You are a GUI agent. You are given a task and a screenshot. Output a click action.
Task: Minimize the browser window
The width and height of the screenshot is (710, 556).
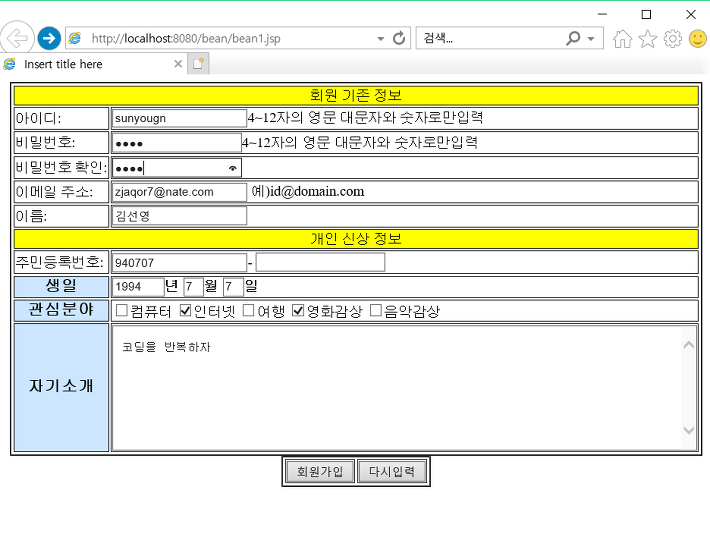pos(602,14)
